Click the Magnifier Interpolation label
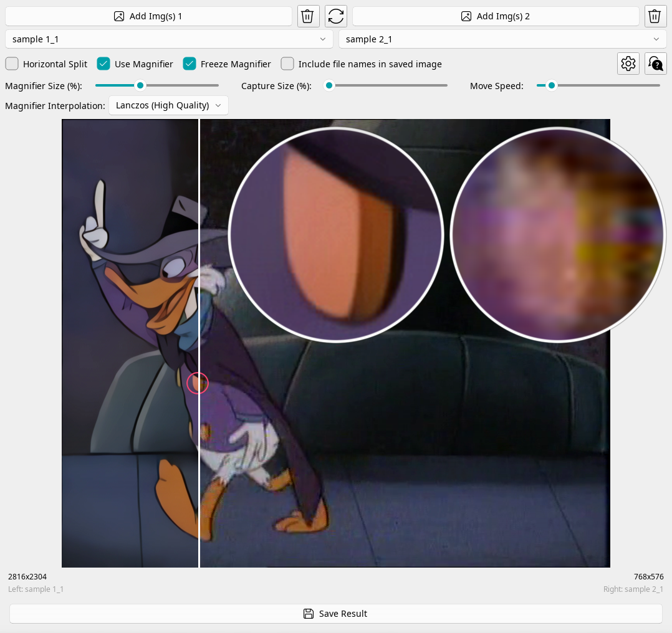Image resolution: width=672 pixels, height=633 pixels. 55,106
